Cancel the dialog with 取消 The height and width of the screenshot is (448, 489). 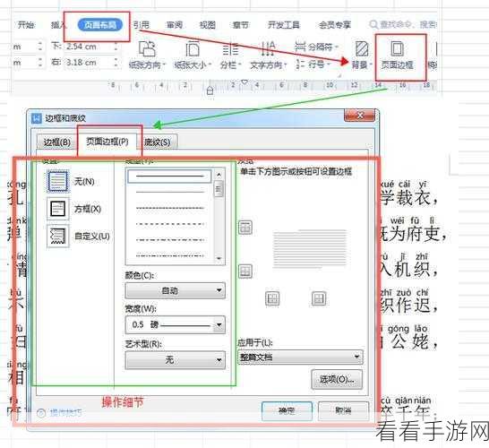(343, 410)
